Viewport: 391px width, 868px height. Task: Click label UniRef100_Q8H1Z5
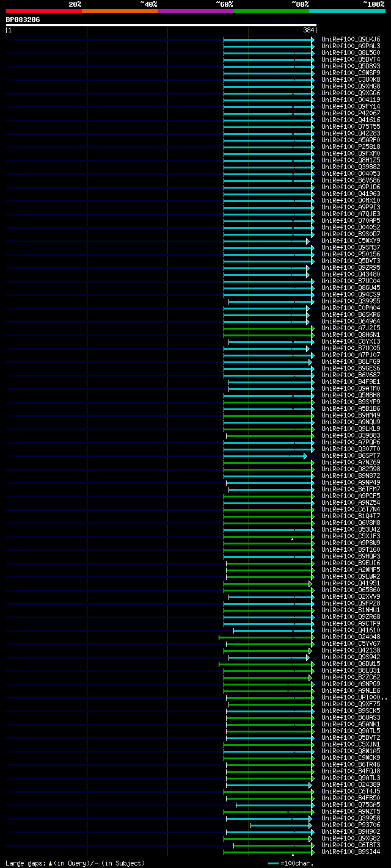pos(351,160)
